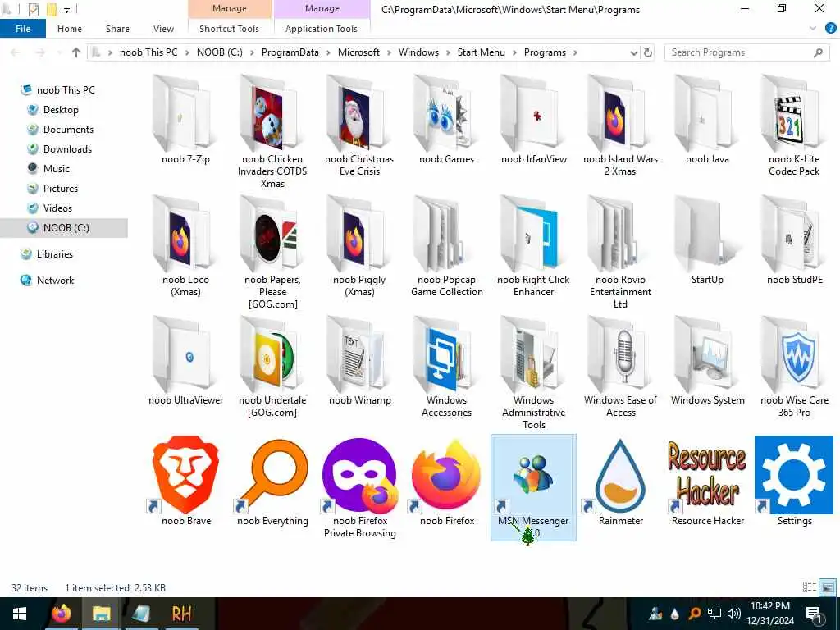Open noob Christmas Eve Crisis folder
The height and width of the screenshot is (630, 840).
click(359, 125)
